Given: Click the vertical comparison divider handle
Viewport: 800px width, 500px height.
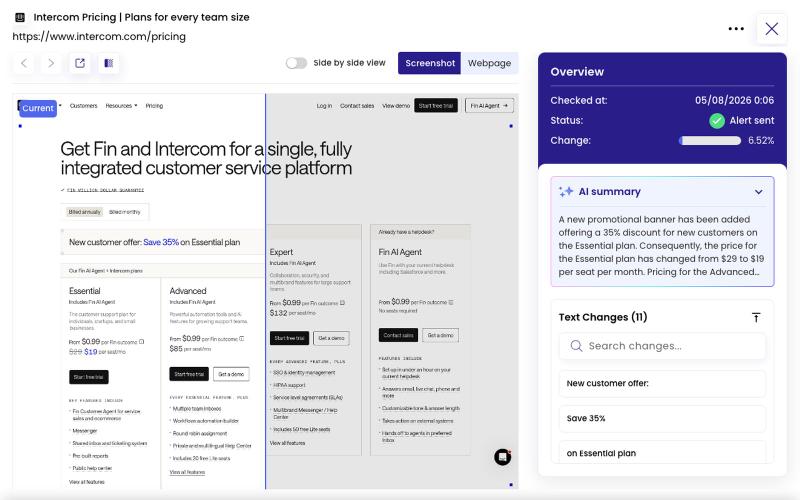Looking at the screenshot, I should click(265, 291).
